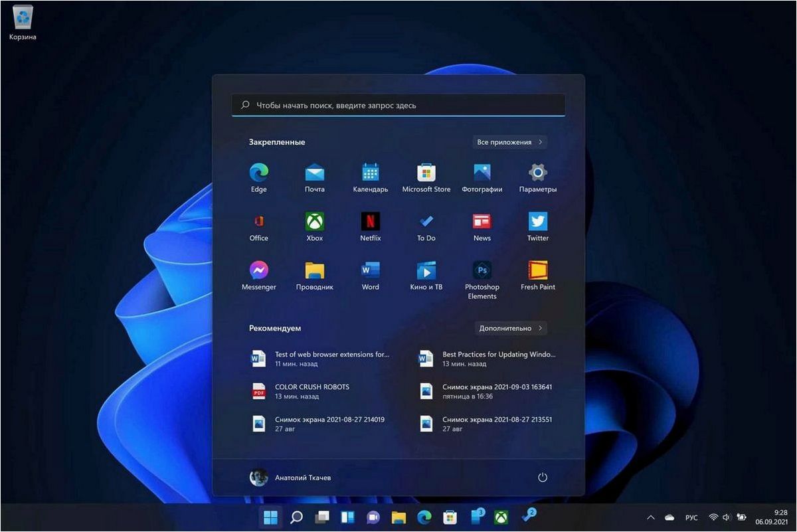Image resolution: width=797 pixels, height=532 pixels.
Task: Open the Chat taskbar icon
Action: [x=373, y=517]
